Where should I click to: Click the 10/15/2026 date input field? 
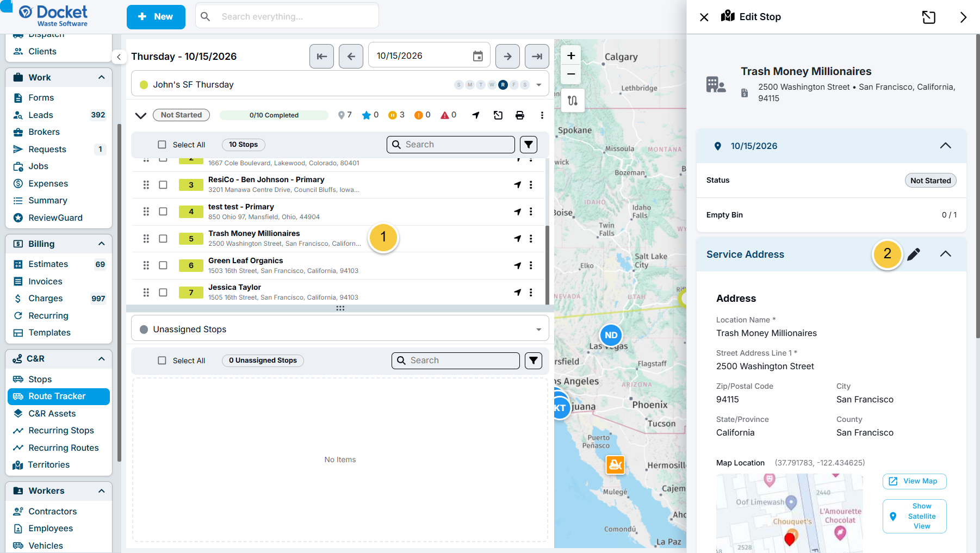pyautogui.click(x=429, y=56)
